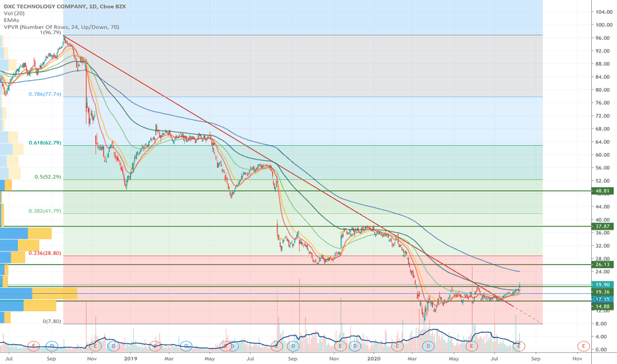Screen dimensions: 617x364
Task: Select the Fibonacci 0.236(28.80) level label
Action: pos(45,253)
